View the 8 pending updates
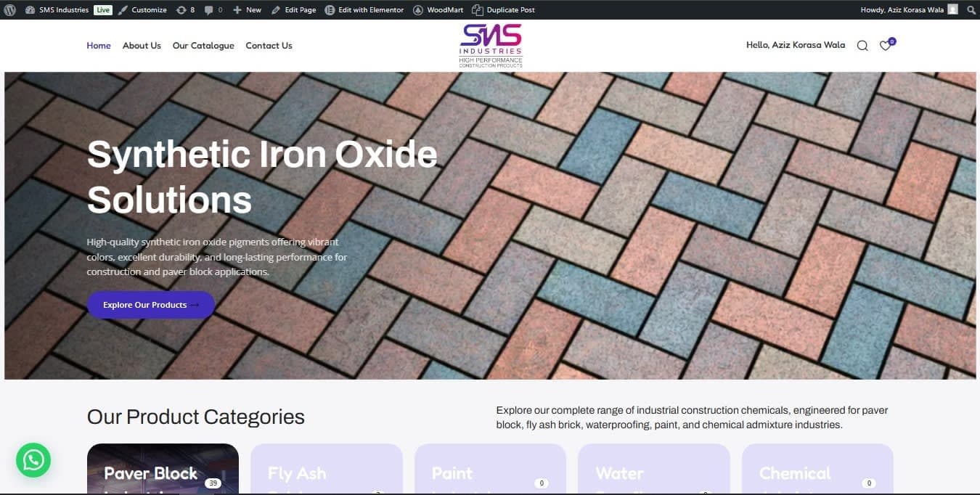 pos(185,10)
